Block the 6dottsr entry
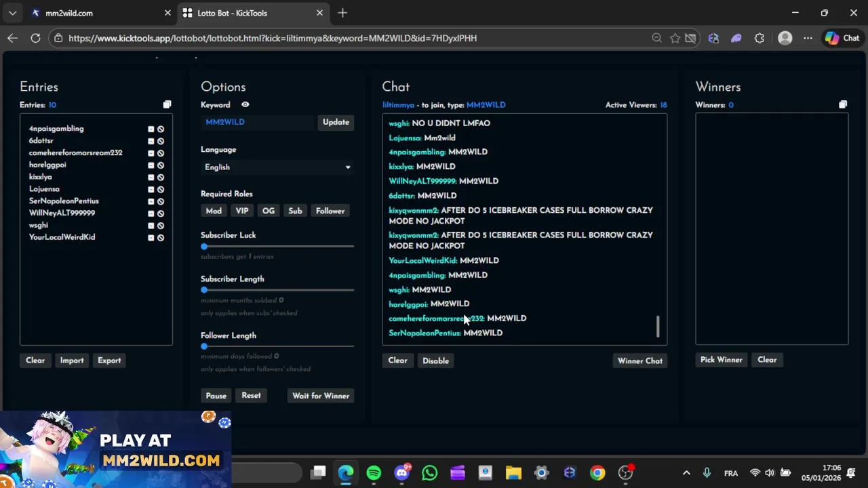 [x=161, y=141]
